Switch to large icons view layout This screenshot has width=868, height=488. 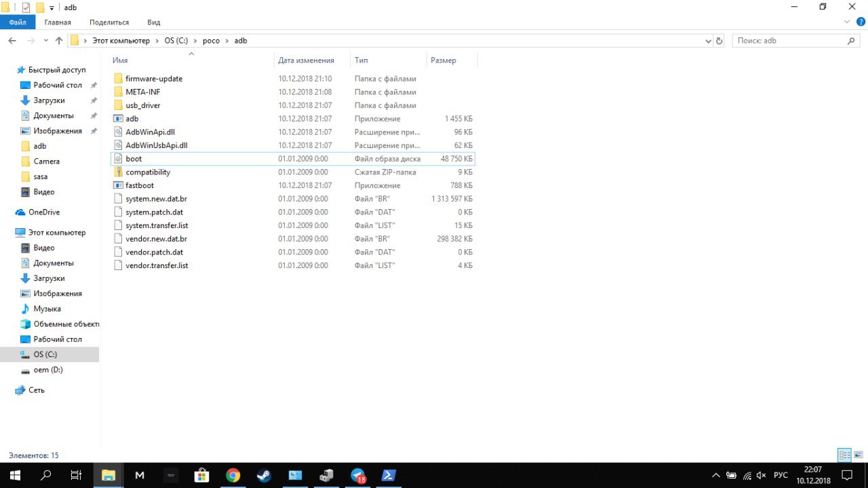[858, 455]
